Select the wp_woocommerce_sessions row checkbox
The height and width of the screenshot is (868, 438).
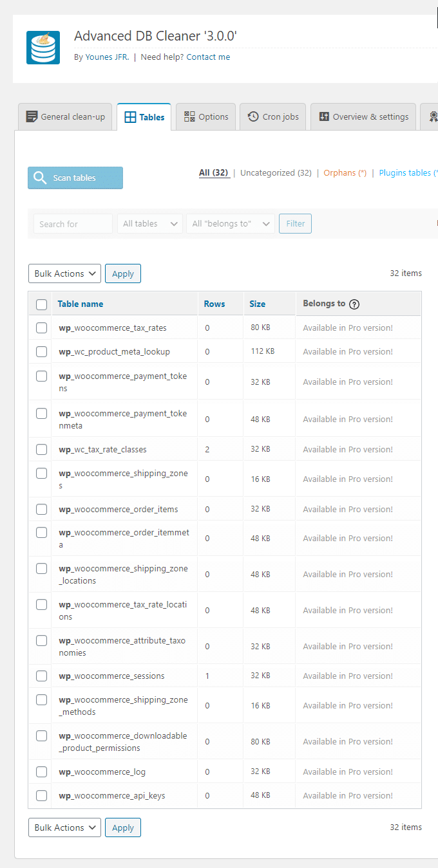[x=42, y=676]
